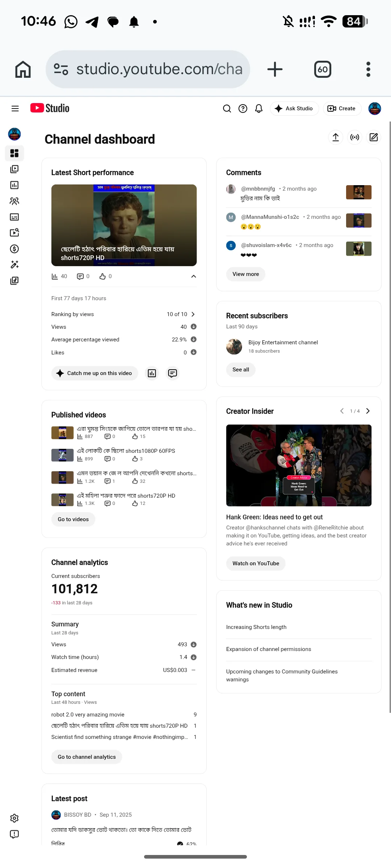
Task: Click the Create post pencil icon
Action: pyautogui.click(x=374, y=137)
